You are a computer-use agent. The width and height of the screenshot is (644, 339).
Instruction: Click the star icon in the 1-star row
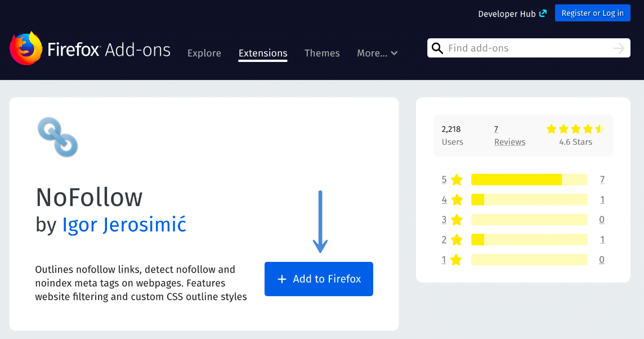tap(457, 260)
